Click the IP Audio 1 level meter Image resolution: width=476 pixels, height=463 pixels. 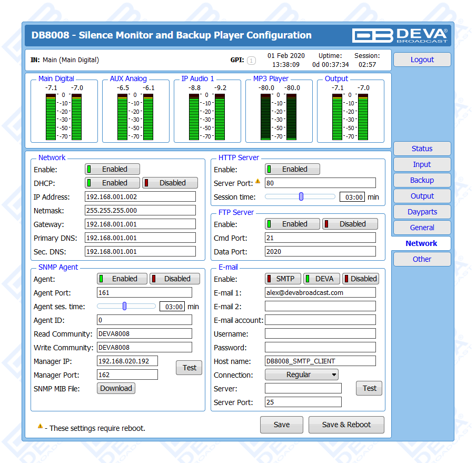tap(207, 116)
